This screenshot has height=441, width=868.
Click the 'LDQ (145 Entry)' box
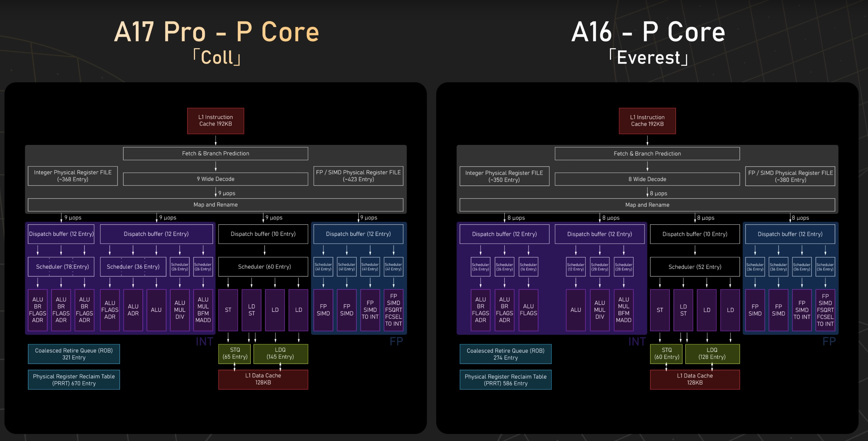tap(281, 354)
